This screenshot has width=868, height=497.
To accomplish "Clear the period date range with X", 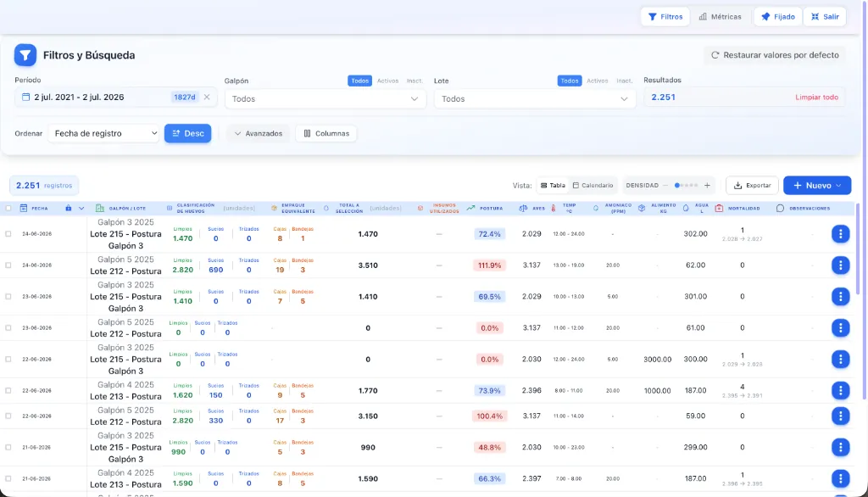I will coord(207,97).
